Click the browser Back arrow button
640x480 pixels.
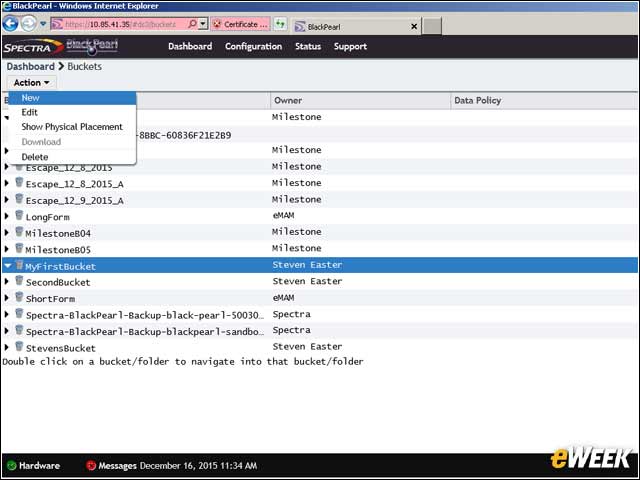[11, 24]
